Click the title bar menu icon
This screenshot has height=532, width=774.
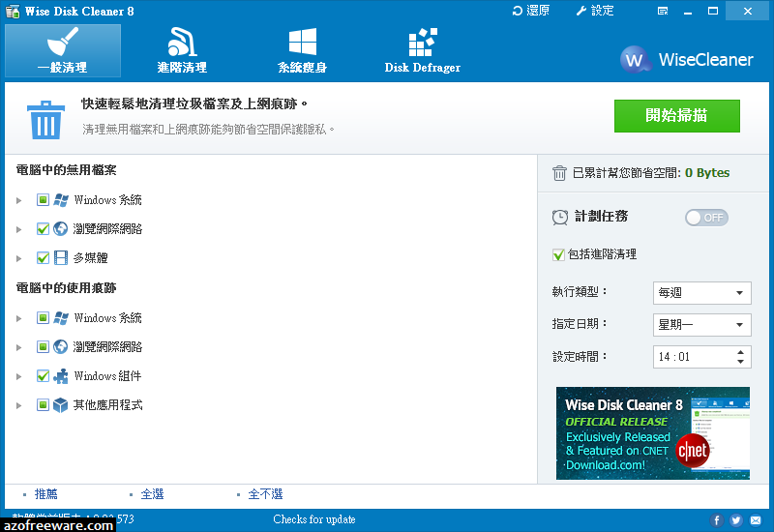[x=663, y=11]
